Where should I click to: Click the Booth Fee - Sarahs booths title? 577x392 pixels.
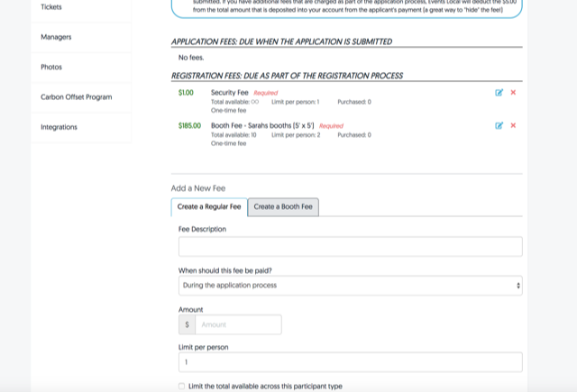(262, 125)
